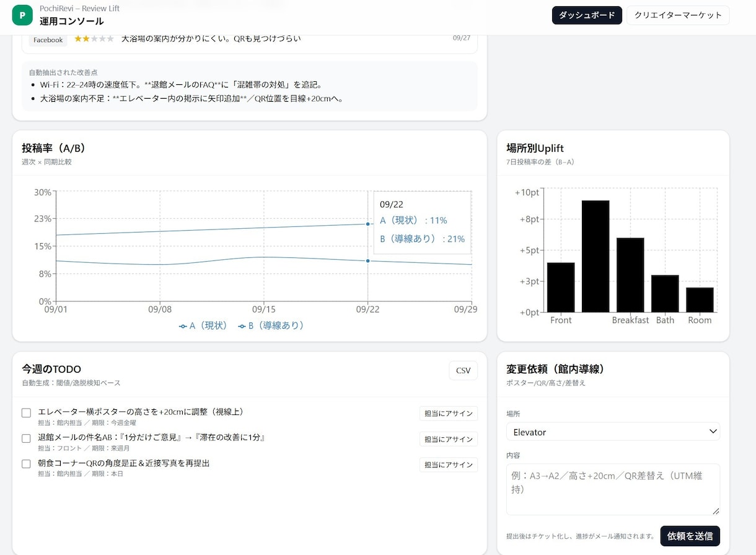Export TODO list with CSV button
Viewport: 756px width, 555px height.
point(464,371)
